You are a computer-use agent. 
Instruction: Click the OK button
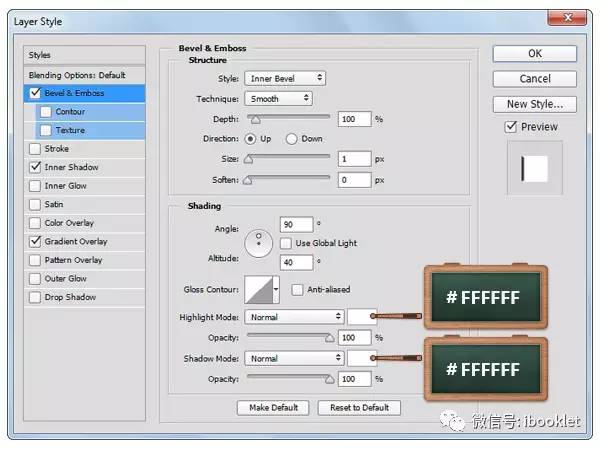tap(535, 54)
